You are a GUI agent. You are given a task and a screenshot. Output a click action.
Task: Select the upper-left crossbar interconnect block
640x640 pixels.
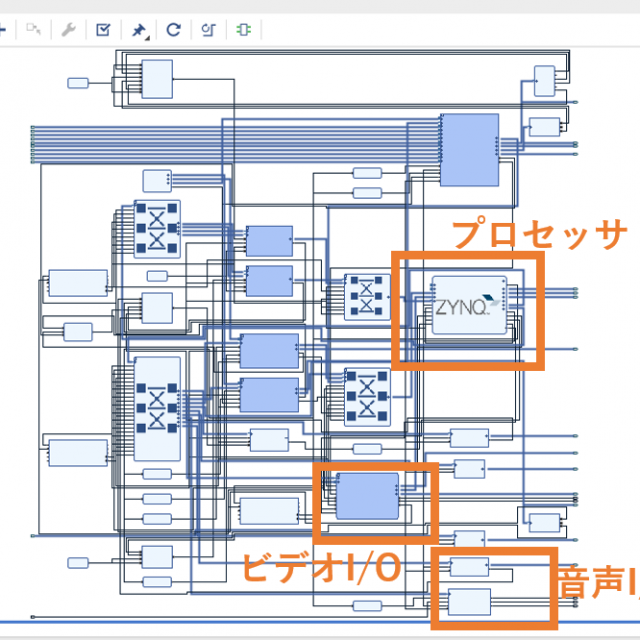[x=157, y=228]
